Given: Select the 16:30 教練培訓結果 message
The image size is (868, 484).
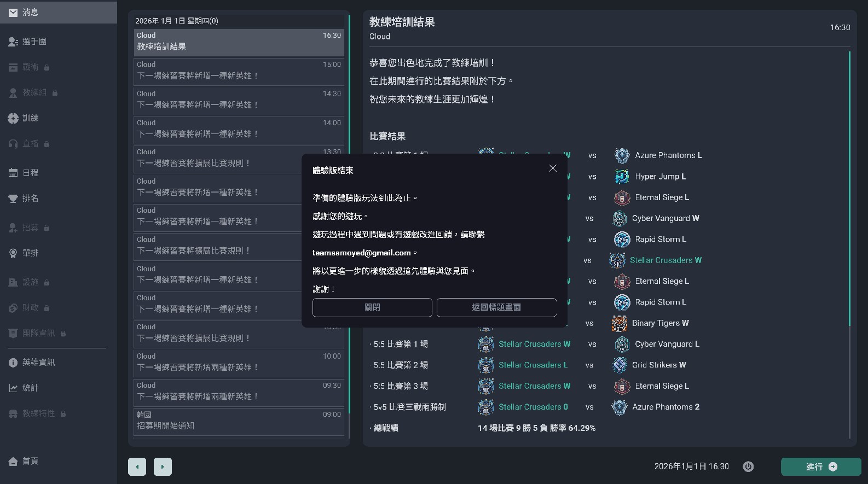Looking at the screenshot, I should click(x=239, y=42).
